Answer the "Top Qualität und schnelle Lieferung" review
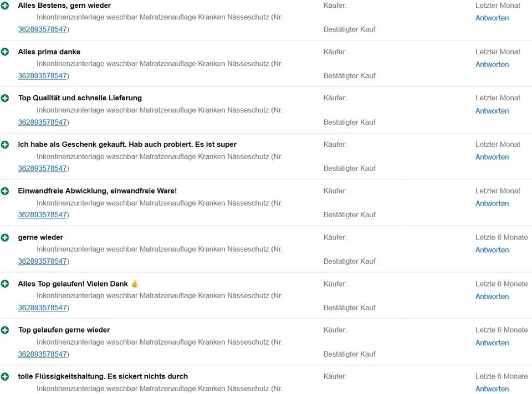Image resolution: width=532 pixels, height=394 pixels. click(x=492, y=111)
